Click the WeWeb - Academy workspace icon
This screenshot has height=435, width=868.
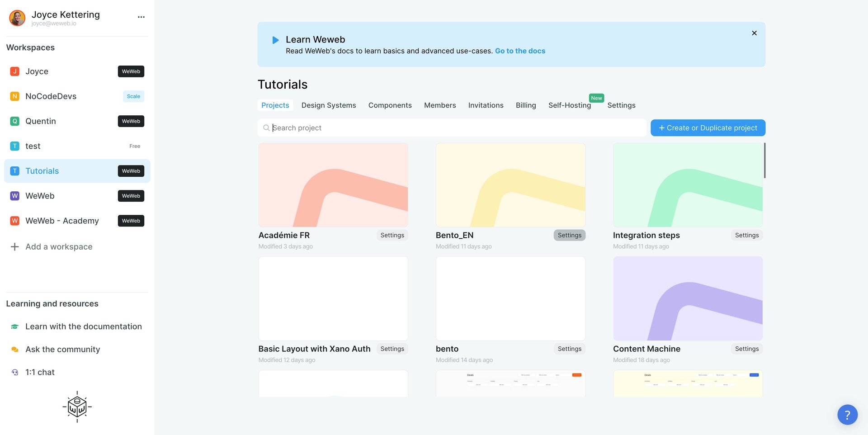click(x=15, y=221)
